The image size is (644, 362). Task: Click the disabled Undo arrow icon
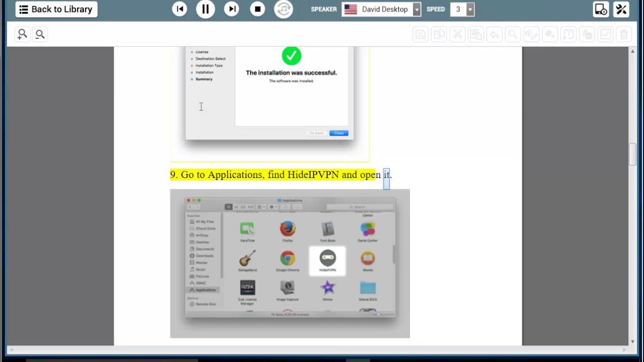click(495, 34)
